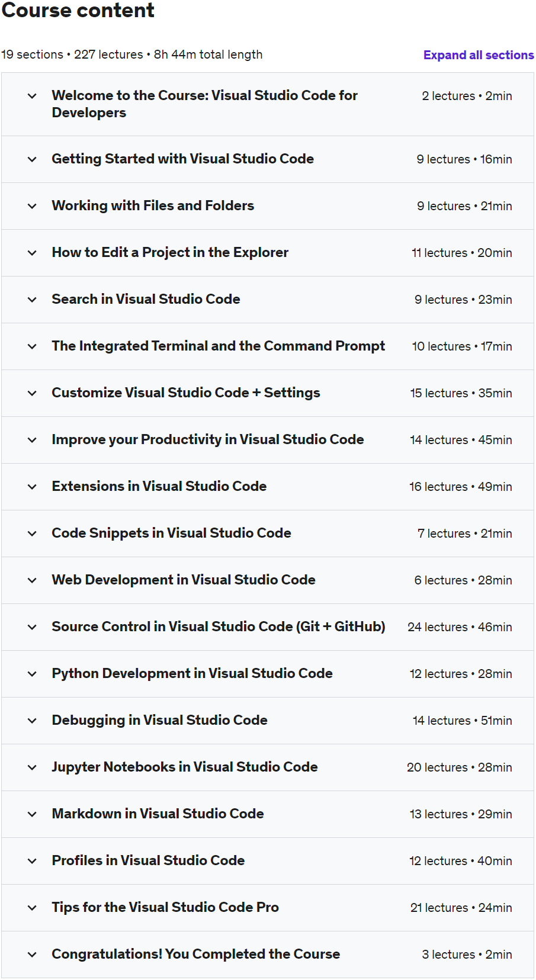Click '14 lectures • 45min' duration text
The image size is (536, 980).
click(x=461, y=440)
